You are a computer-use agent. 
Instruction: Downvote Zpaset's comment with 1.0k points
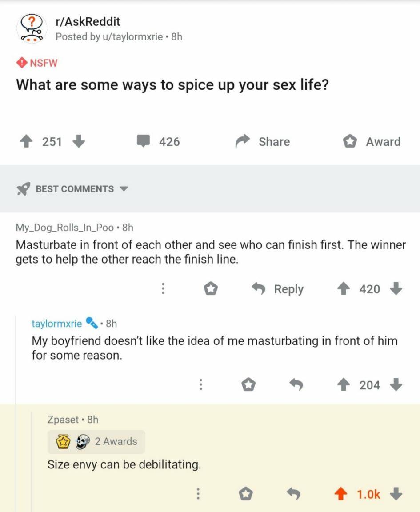(x=397, y=494)
